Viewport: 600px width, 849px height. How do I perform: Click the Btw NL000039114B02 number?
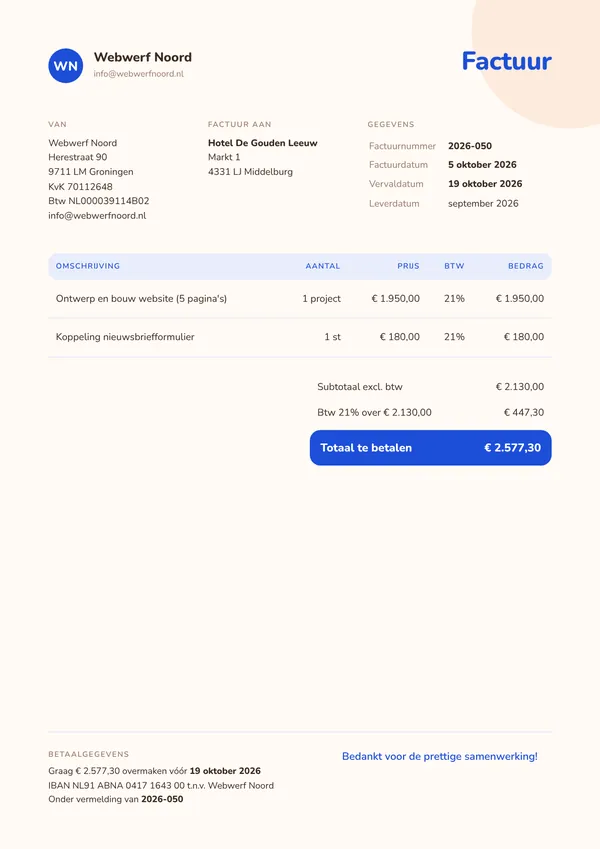[x=99, y=201]
